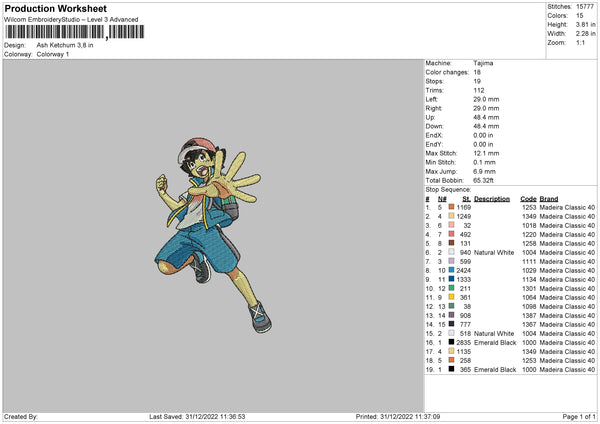The width and height of the screenshot is (600, 424).
Task: Select the purple swatch in stop row 13
Action: pos(452,315)
